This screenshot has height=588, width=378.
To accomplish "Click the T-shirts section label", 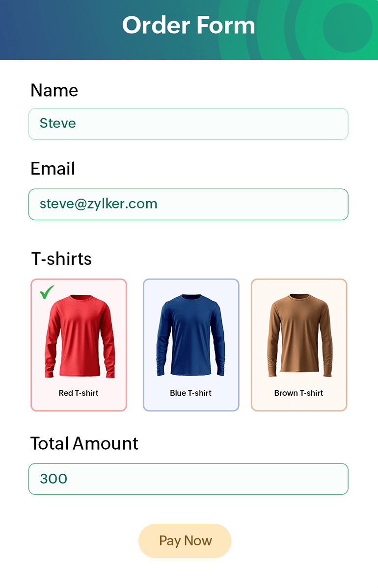I will point(61,259).
